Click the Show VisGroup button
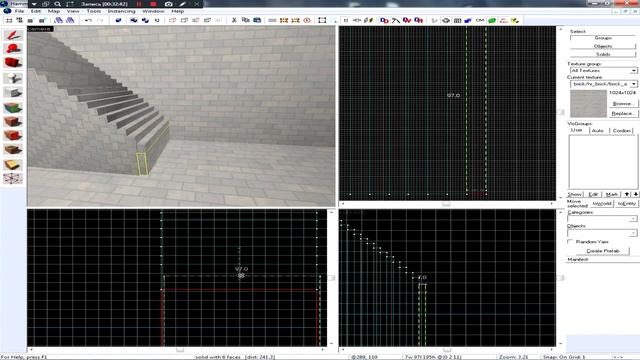The height and width of the screenshot is (360, 640). click(x=575, y=194)
